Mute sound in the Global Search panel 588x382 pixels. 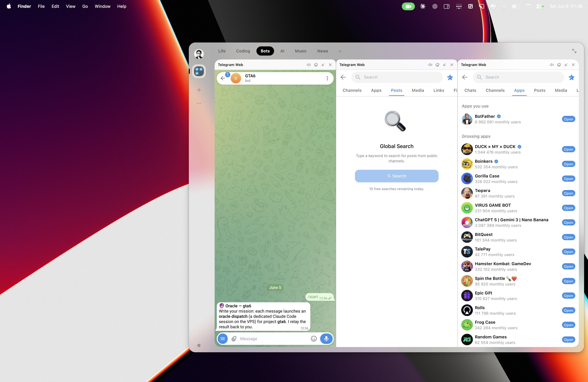[x=430, y=65]
